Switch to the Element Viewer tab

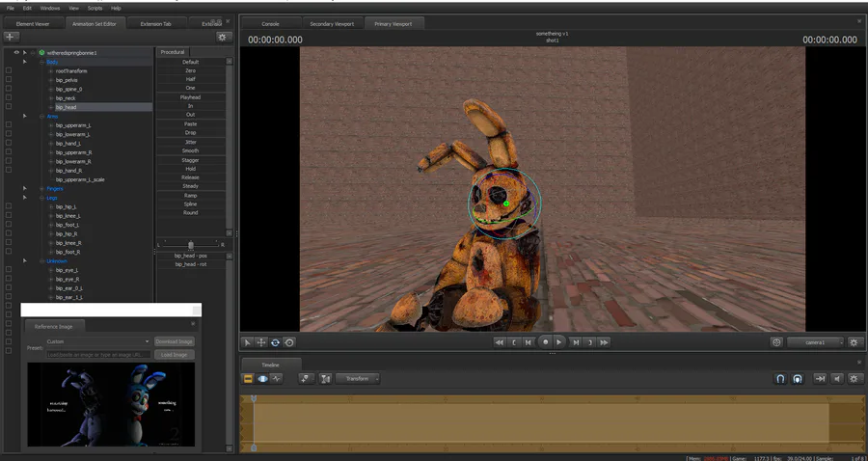pyautogui.click(x=33, y=24)
